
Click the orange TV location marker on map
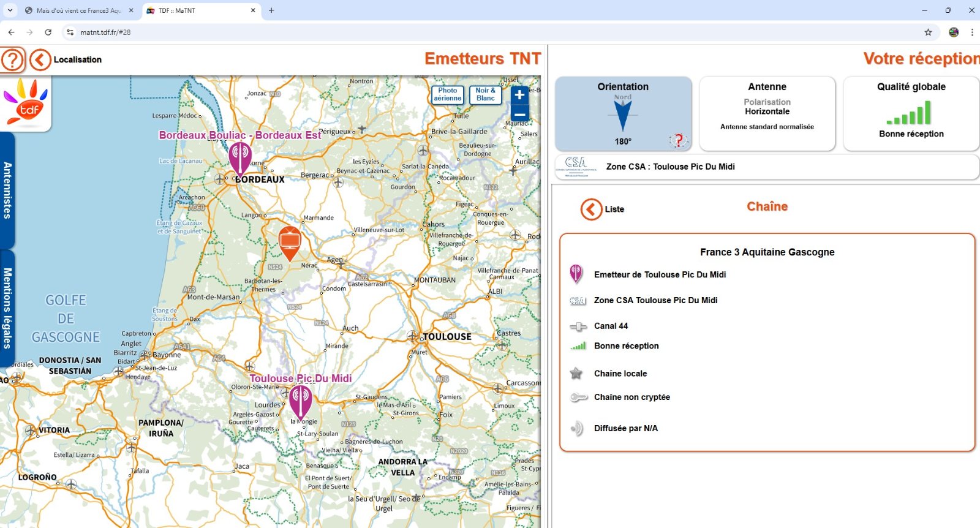[x=290, y=241]
